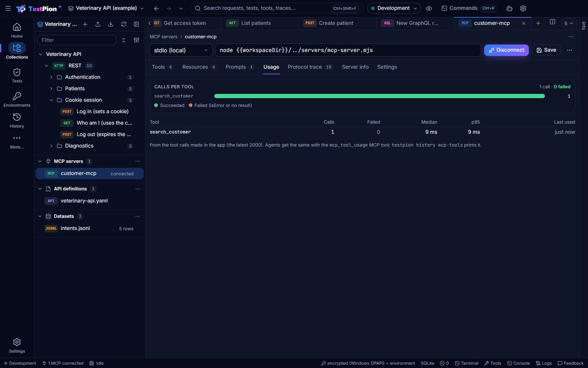This screenshot has height=368, width=588.
Task: Expand the Diagnostics folder
Action: coord(51,146)
